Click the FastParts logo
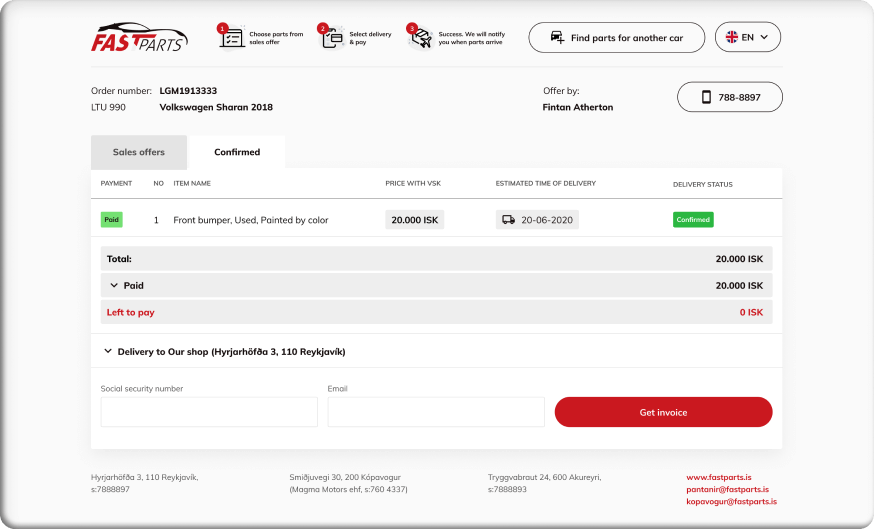 [x=138, y=37]
